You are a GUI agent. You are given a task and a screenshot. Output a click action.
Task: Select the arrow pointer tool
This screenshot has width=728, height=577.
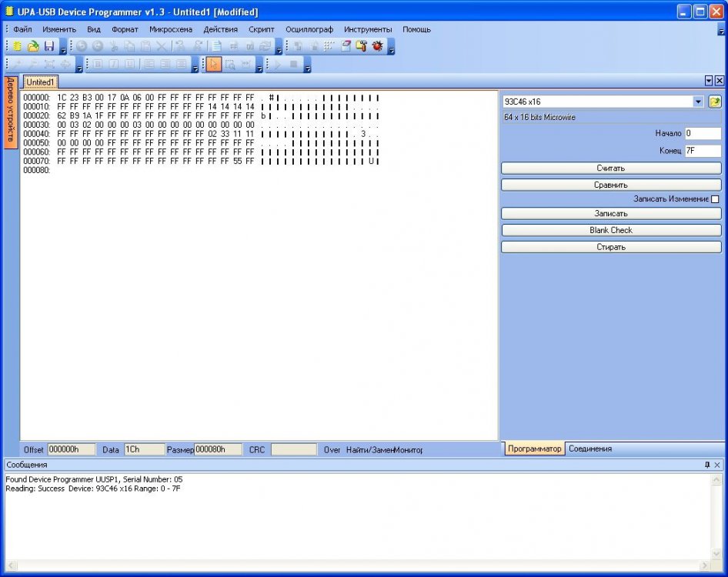coord(214,65)
